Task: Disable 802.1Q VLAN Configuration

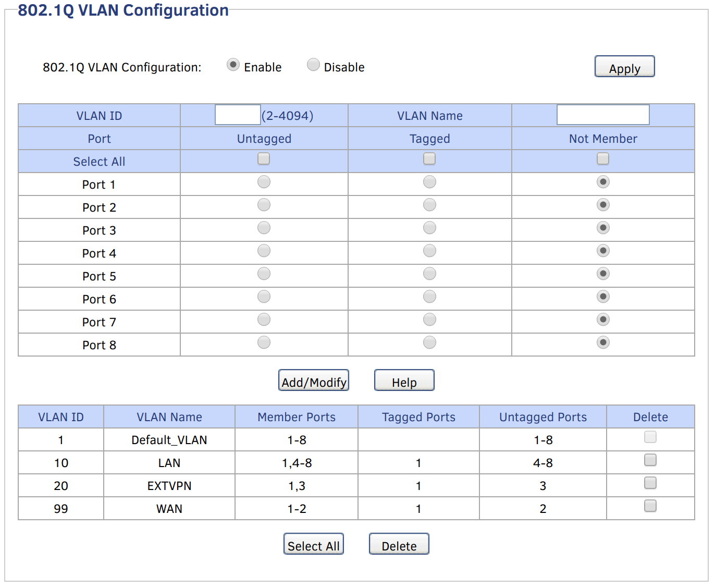Action: coord(313,65)
